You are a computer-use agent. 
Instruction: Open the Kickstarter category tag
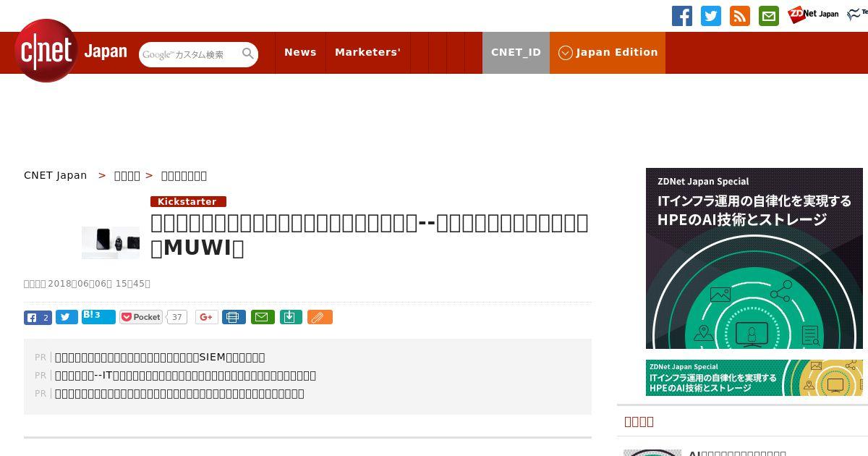[x=188, y=201]
